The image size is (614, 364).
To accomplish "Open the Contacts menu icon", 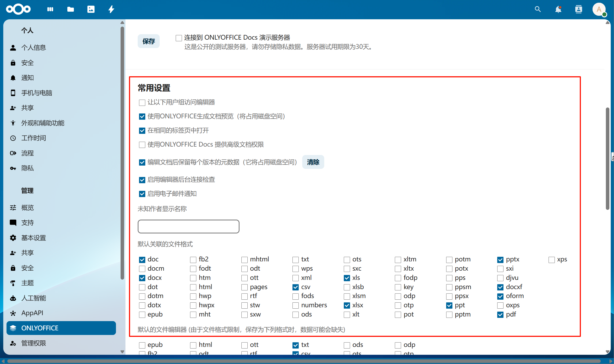I will (578, 9).
